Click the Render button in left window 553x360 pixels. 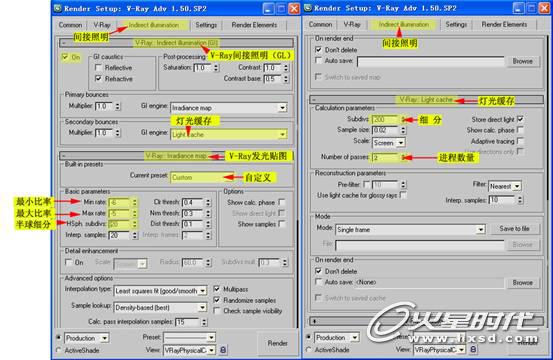[277, 343]
